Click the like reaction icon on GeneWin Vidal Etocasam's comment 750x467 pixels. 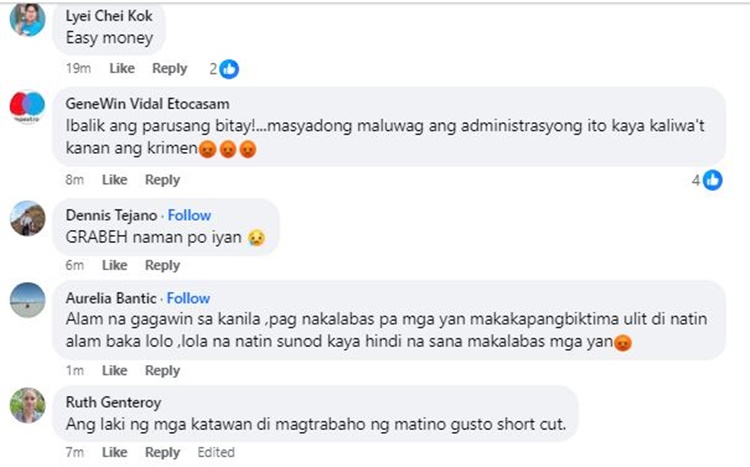pyautogui.click(x=712, y=181)
